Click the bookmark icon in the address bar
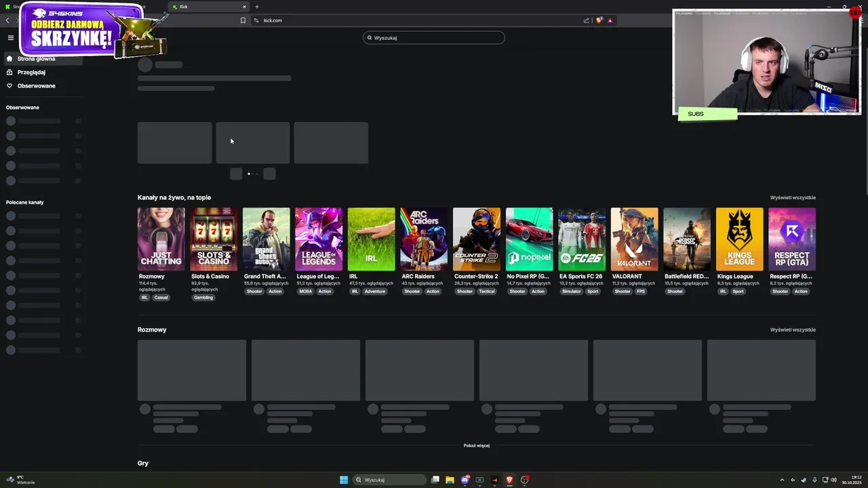The image size is (868, 488). click(x=243, y=20)
